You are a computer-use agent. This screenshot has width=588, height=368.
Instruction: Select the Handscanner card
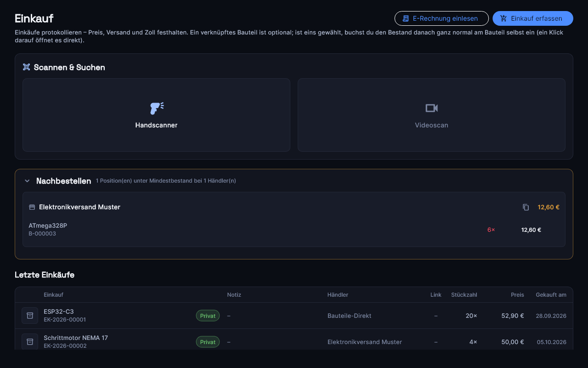[156, 115]
